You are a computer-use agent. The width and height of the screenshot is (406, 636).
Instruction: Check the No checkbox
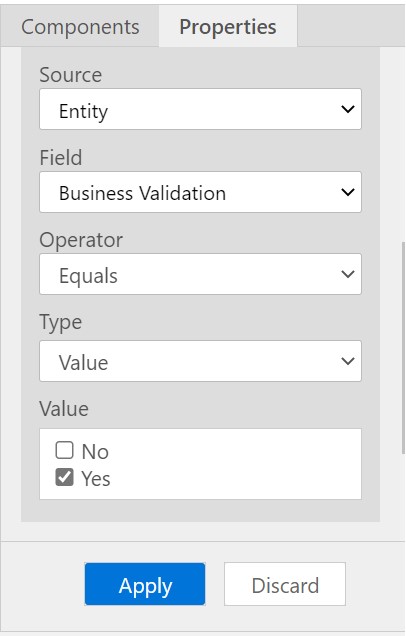[64, 450]
